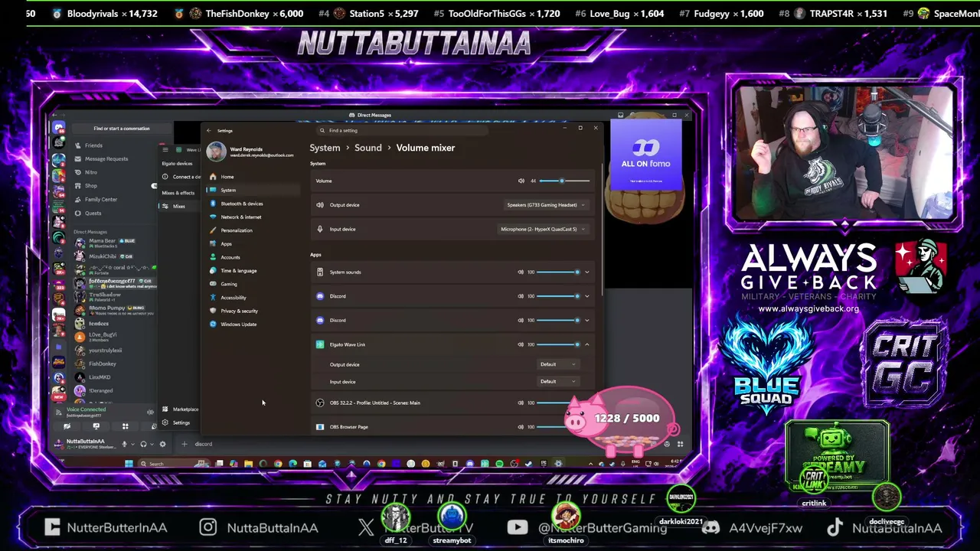Open Wave Link Mixes section
This screenshot has width=980, height=551.
coord(178,206)
